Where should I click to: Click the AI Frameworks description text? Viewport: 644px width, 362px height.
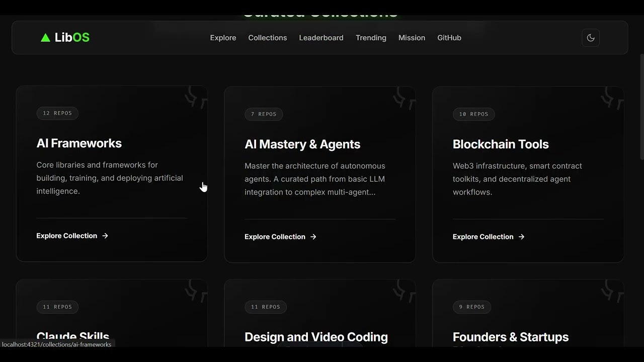point(110,178)
